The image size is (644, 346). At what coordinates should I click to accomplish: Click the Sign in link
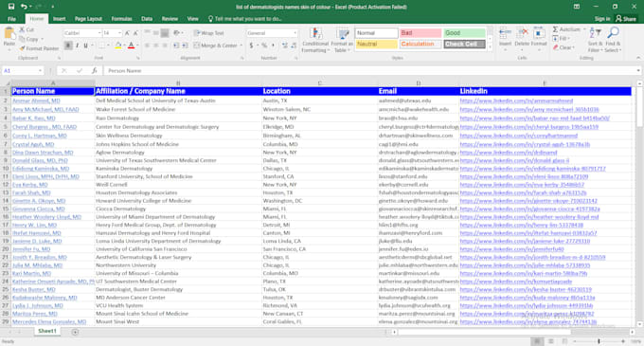(x=602, y=19)
